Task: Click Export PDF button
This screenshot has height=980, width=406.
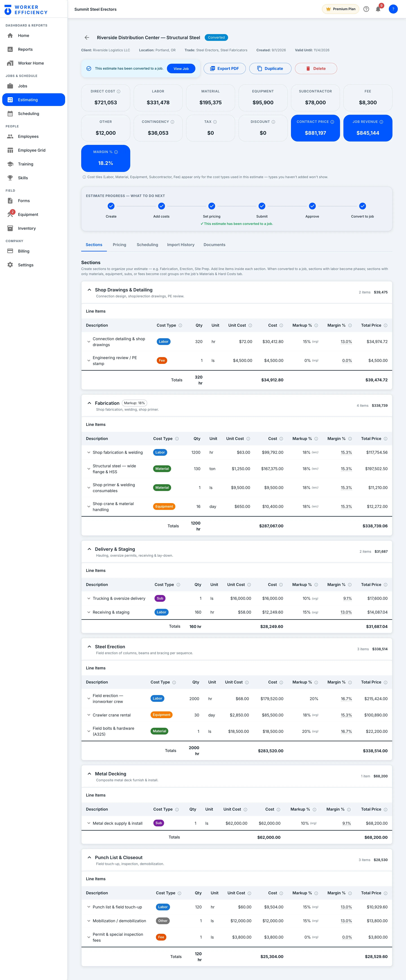Action: click(x=225, y=68)
